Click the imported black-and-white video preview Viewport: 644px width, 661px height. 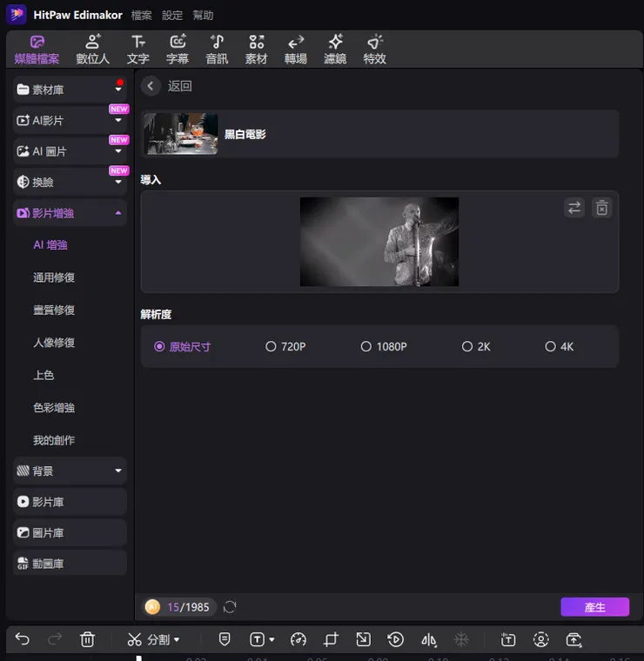point(379,242)
